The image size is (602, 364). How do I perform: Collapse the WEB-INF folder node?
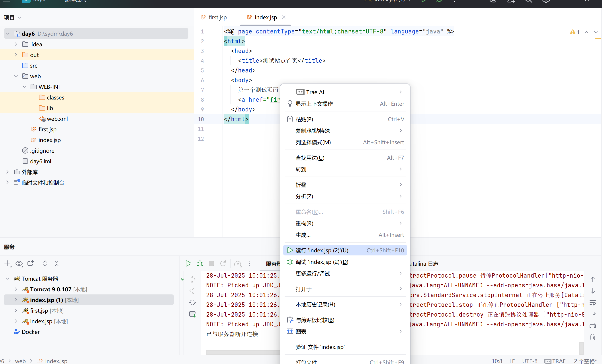pos(24,87)
